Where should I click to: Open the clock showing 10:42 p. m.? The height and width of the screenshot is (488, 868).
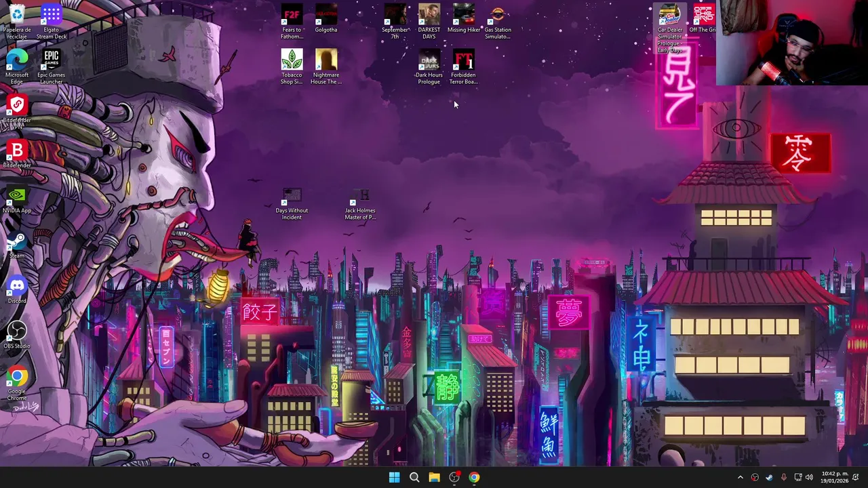(834, 477)
